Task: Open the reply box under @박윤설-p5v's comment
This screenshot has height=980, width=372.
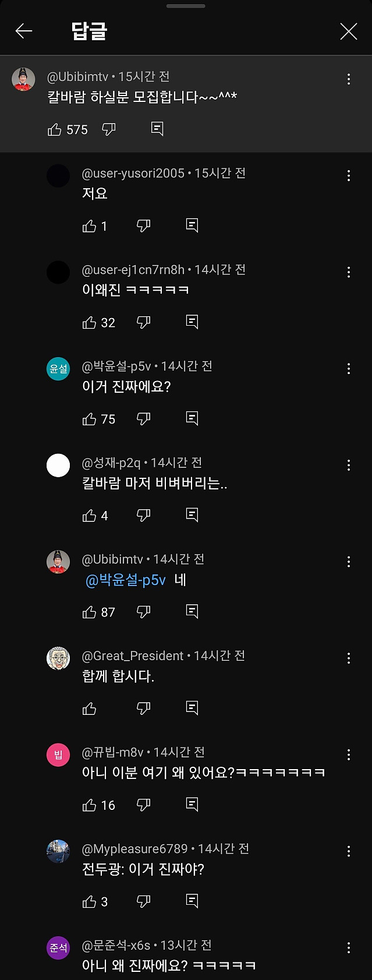Action: [x=192, y=418]
